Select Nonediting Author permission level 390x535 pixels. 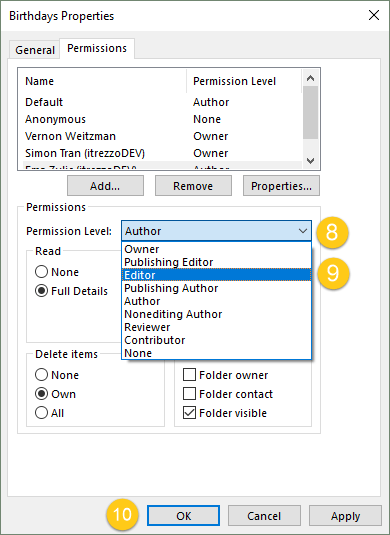[216, 314]
